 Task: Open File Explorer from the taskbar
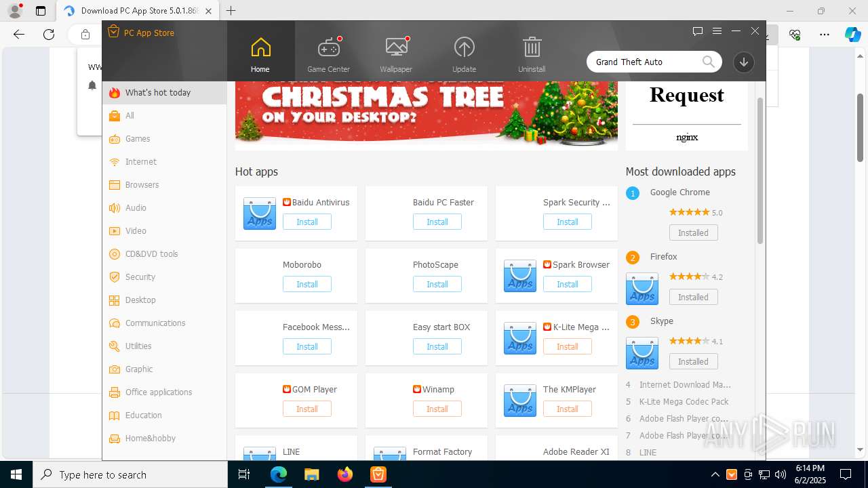(x=311, y=474)
